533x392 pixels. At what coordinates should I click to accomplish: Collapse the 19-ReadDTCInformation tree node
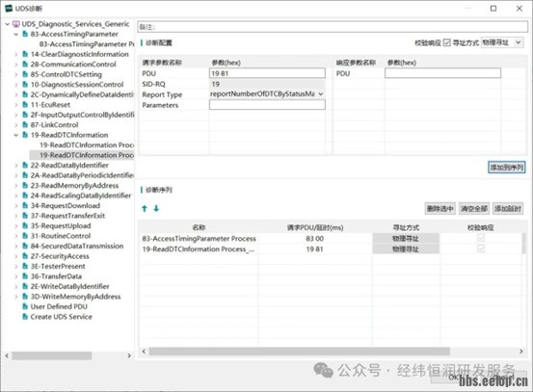pos(16,135)
